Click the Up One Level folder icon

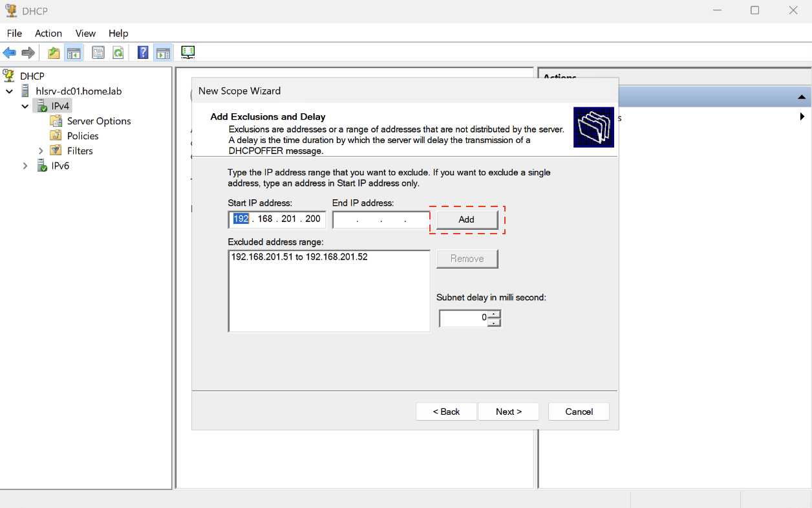click(54, 53)
